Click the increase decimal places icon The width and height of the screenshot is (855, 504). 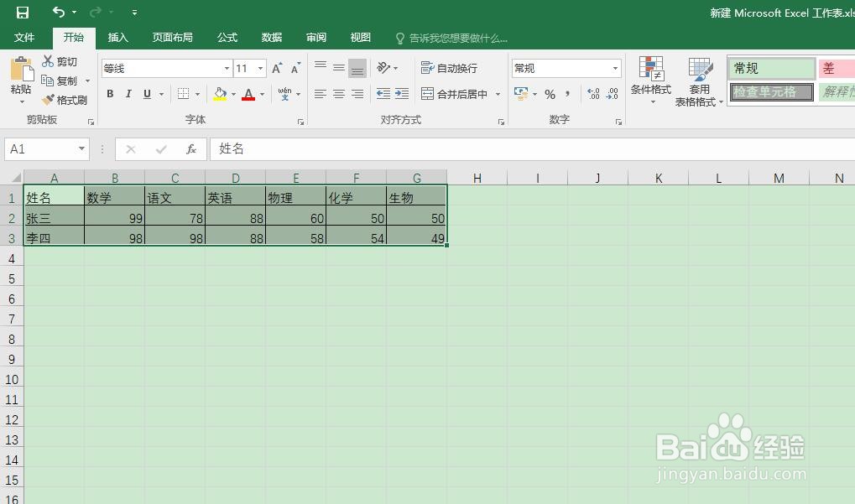click(592, 94)
